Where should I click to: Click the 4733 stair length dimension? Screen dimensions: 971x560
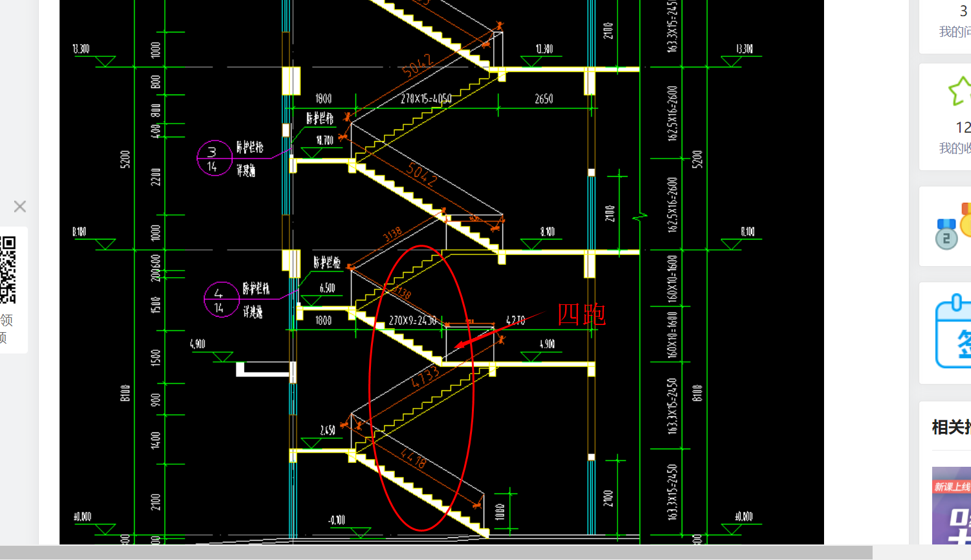pyautogui.click(x=425, y=377)
